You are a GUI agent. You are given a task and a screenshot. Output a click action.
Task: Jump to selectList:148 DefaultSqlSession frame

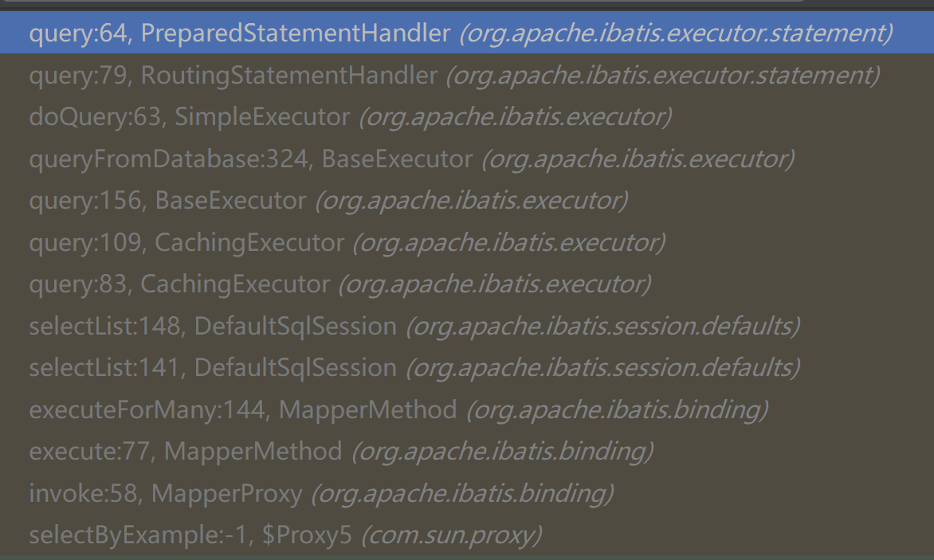point(212,326)
